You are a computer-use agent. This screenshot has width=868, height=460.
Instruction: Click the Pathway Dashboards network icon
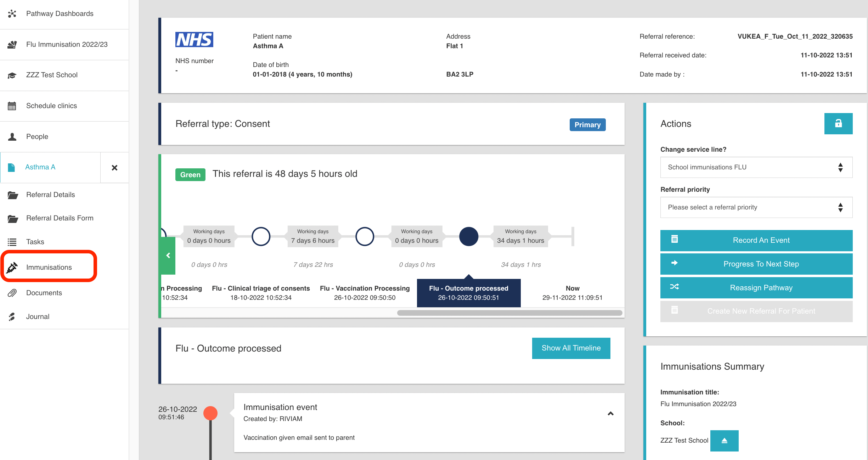[12, 13]
